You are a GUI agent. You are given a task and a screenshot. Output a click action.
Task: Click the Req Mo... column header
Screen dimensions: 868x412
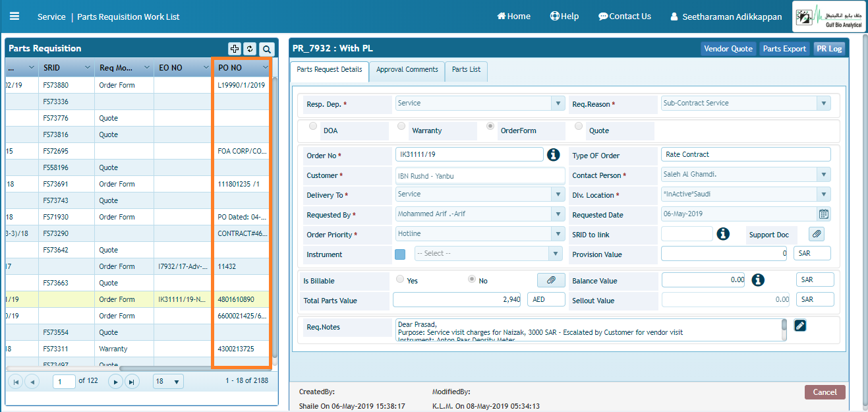[124, 67]
